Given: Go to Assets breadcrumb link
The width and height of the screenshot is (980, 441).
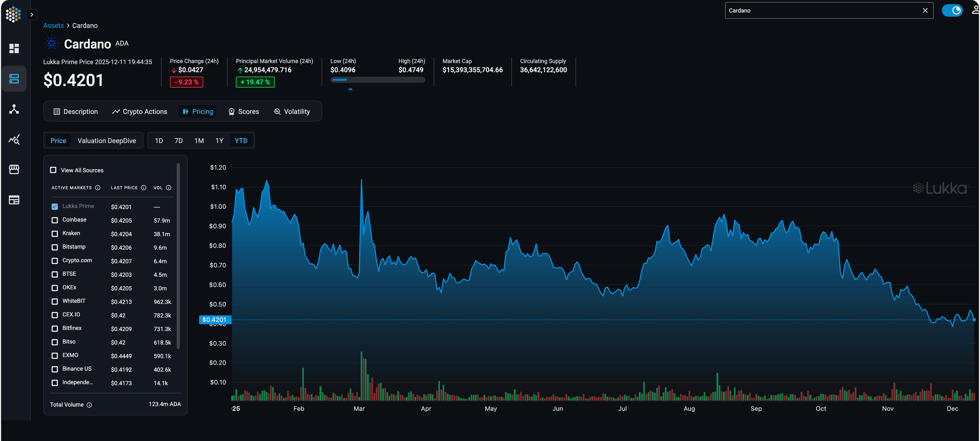Looking at the screenshot, I should tap(54, 26).
